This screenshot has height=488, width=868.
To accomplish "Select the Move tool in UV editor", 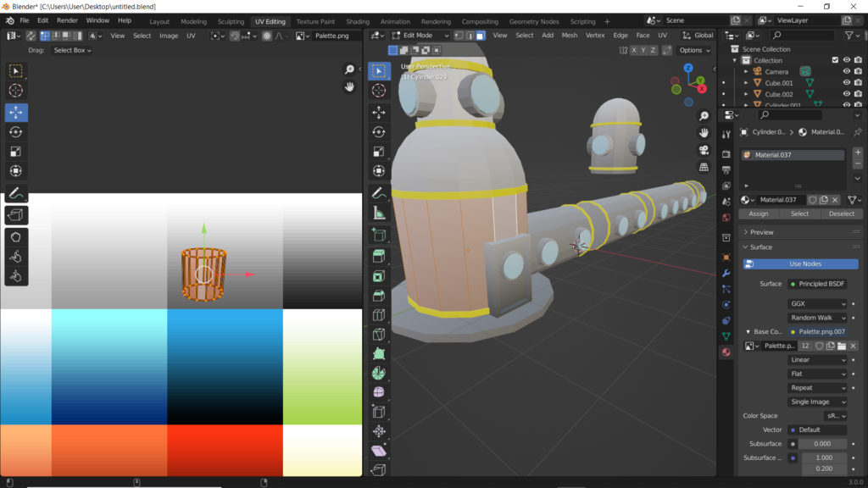I will (x=16, y=112).
